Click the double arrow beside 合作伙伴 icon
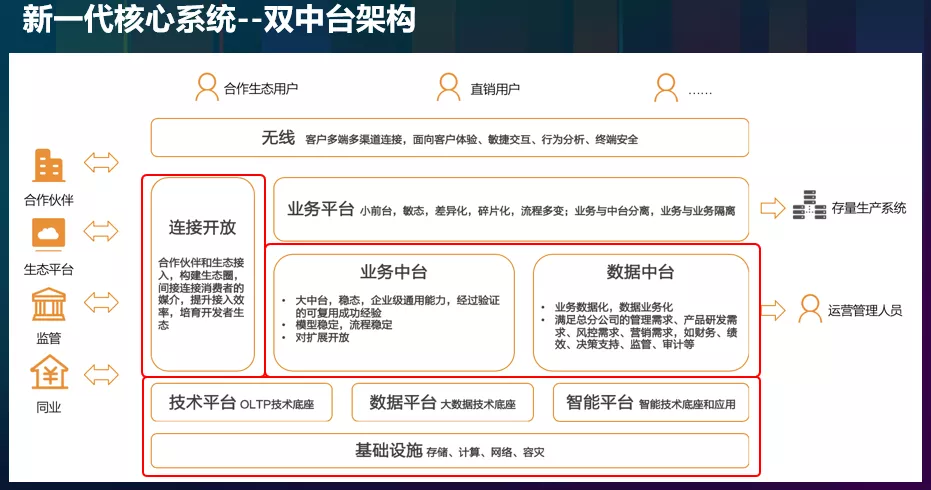This screenshot has width=931, height=490. pos(101,162)
